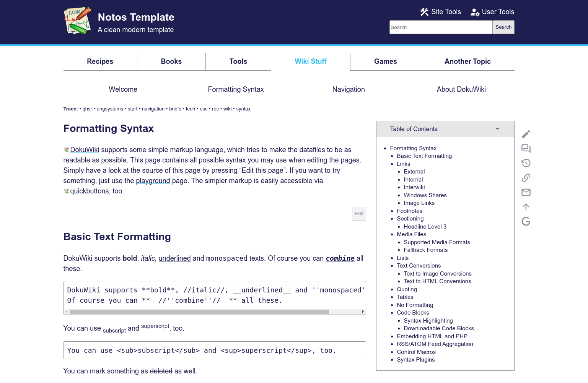The height and width of the screenshot is (383, 588).
Task: Jump to Text to HTML Conversions
Action: [437, 281]
